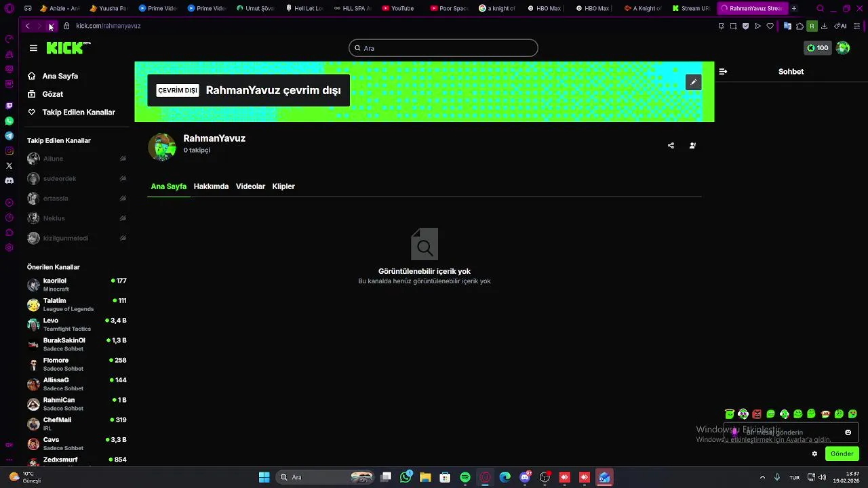Image resolution: width=868 pixels, height=488 pixels.
Task: Open browser easy setup menu
Action: [857, 26]
